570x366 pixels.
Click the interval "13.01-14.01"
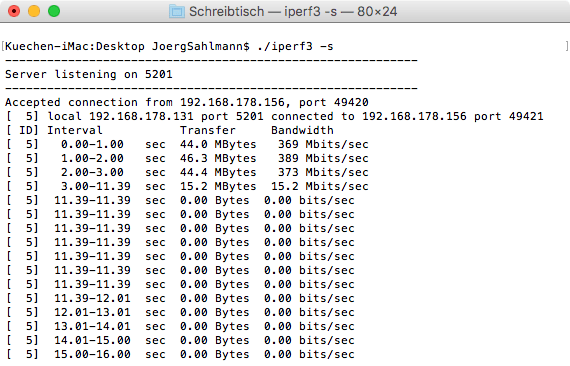click(x=92, y=326)
